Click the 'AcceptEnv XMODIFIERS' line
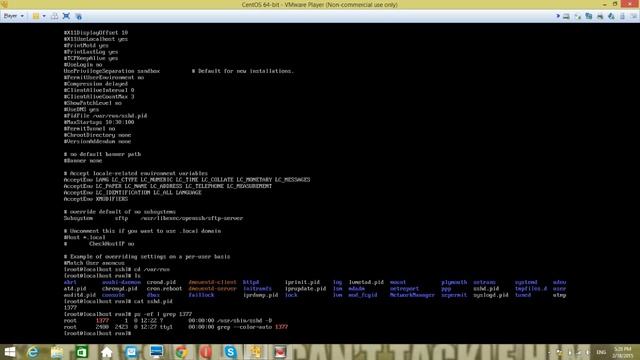Viewport: 640px width, 360px height. (x=96, y=199)
